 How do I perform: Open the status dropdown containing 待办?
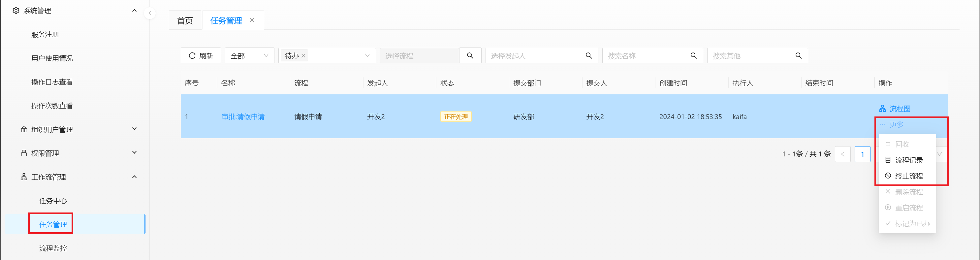pos(327,55)
